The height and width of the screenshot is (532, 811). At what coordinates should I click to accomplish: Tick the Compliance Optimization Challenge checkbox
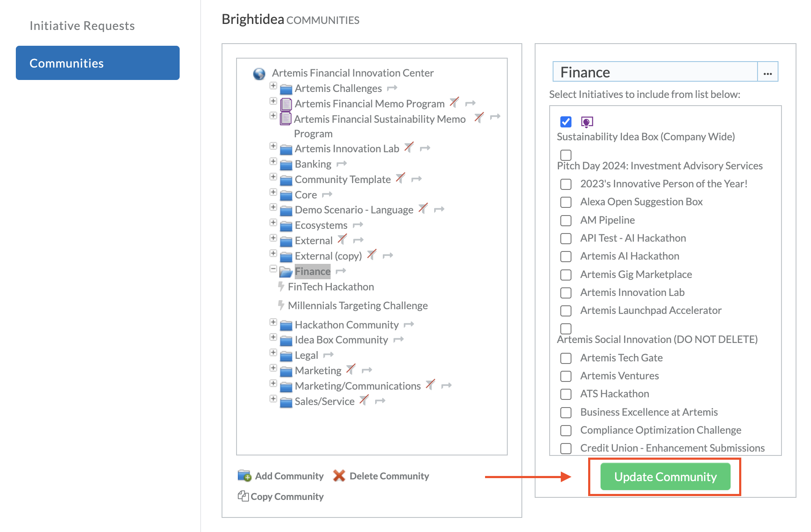[x=566, y=430]
